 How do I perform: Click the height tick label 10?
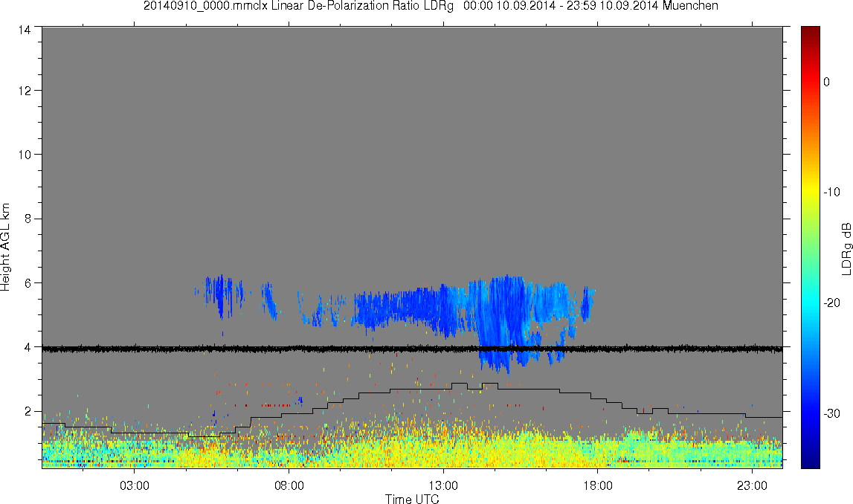(25, 155)
